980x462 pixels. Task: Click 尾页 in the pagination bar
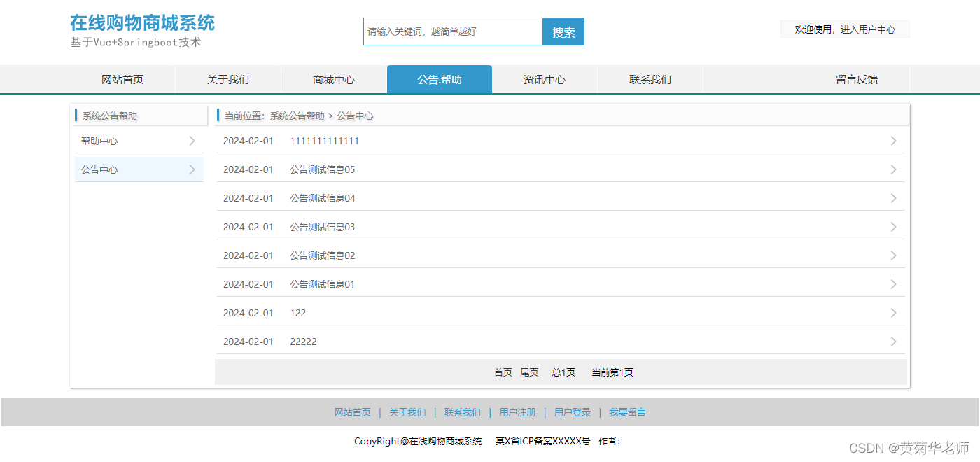coord(529,372)
